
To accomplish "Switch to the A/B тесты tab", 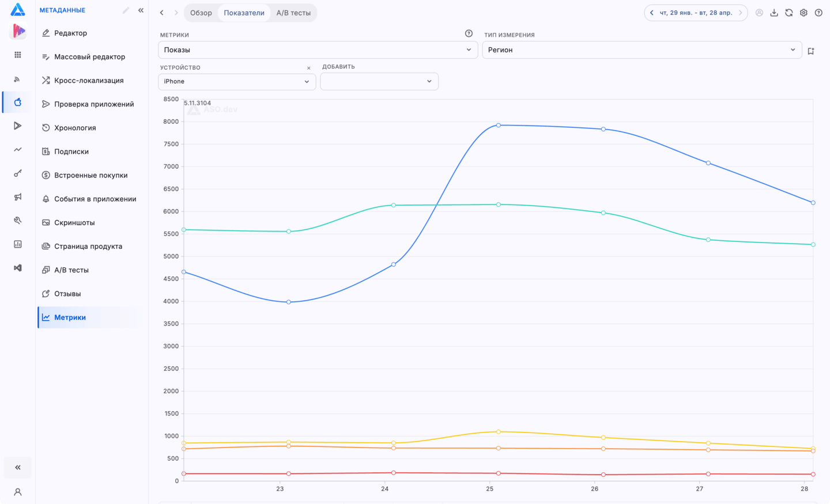I will point(293,13).
